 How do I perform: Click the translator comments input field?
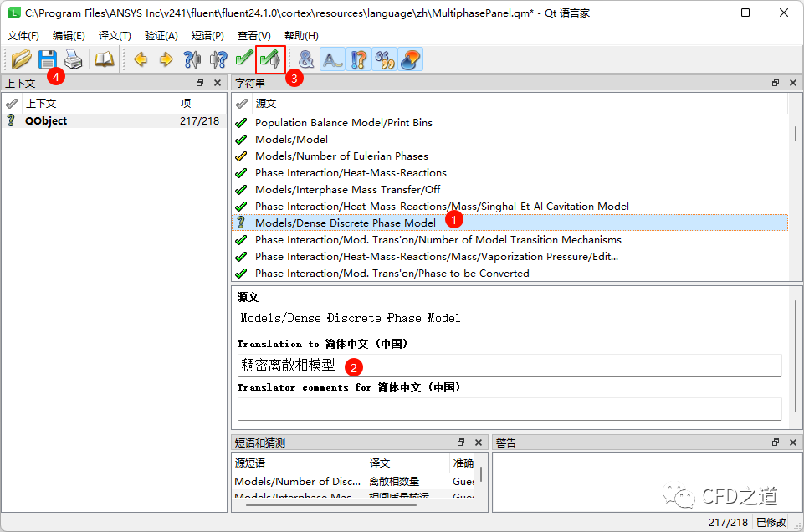pos(510,409)
